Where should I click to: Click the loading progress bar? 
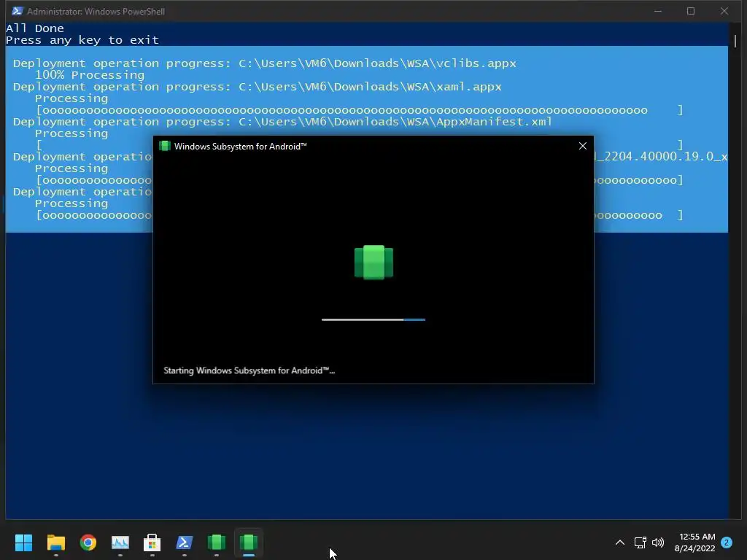point(373,319)
